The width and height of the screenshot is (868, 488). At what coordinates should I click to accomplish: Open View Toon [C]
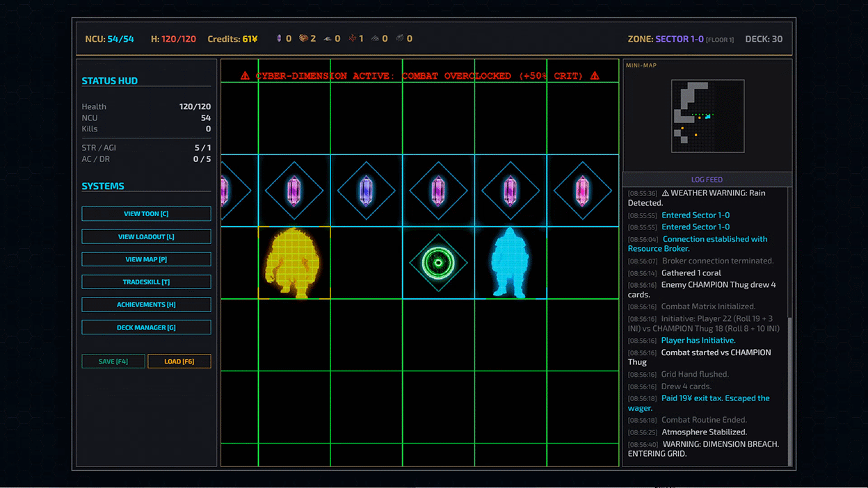pyautogui.click(x=146, y=214)
